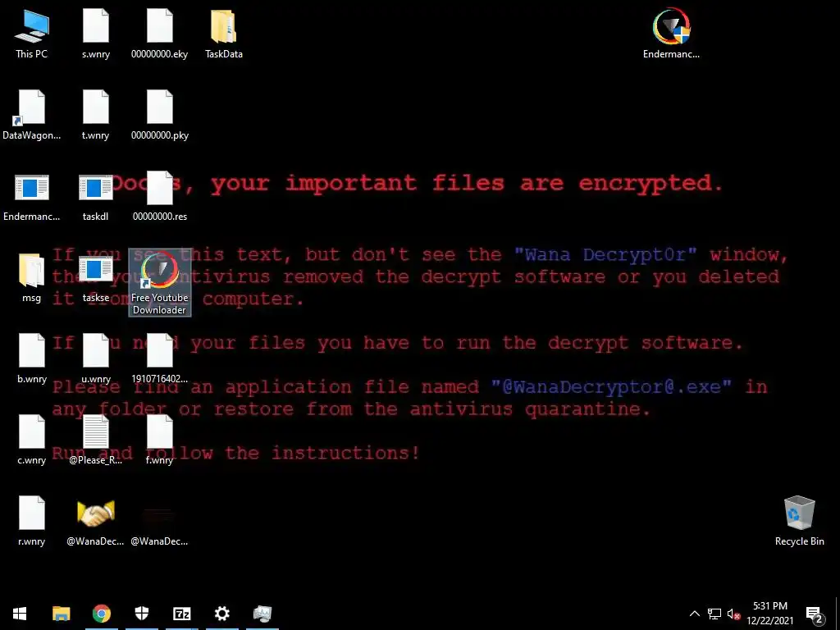
Task: Select the taskse application icon
Action: point(96,278)
